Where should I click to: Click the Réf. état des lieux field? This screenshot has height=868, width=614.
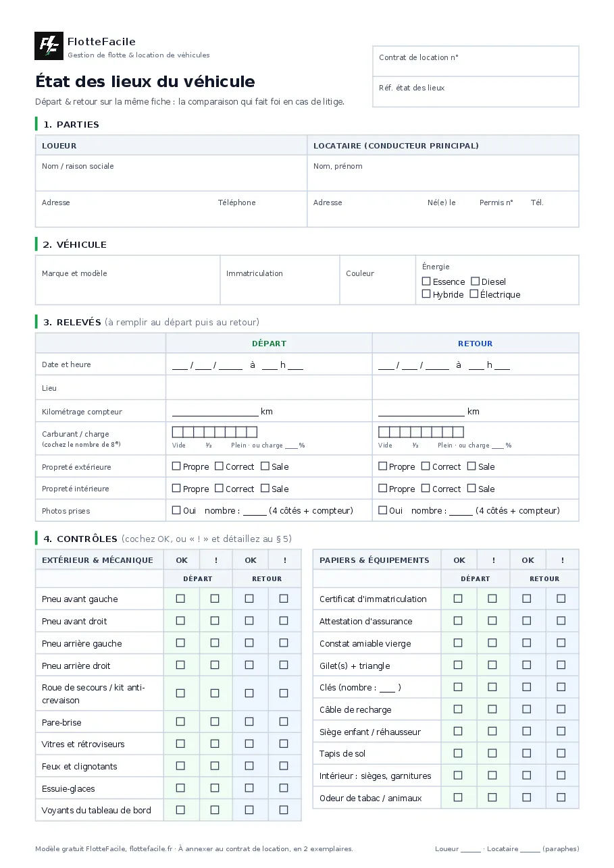click(476, 92)
